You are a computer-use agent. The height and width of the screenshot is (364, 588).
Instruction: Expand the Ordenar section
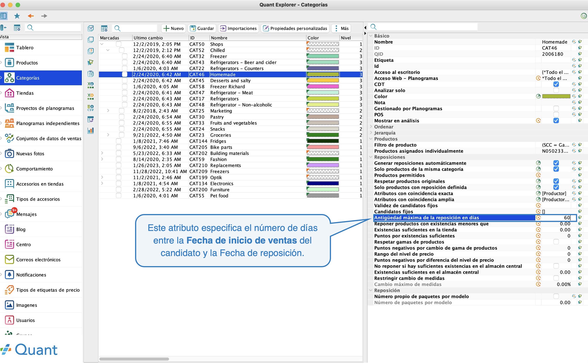coord(371,127)
